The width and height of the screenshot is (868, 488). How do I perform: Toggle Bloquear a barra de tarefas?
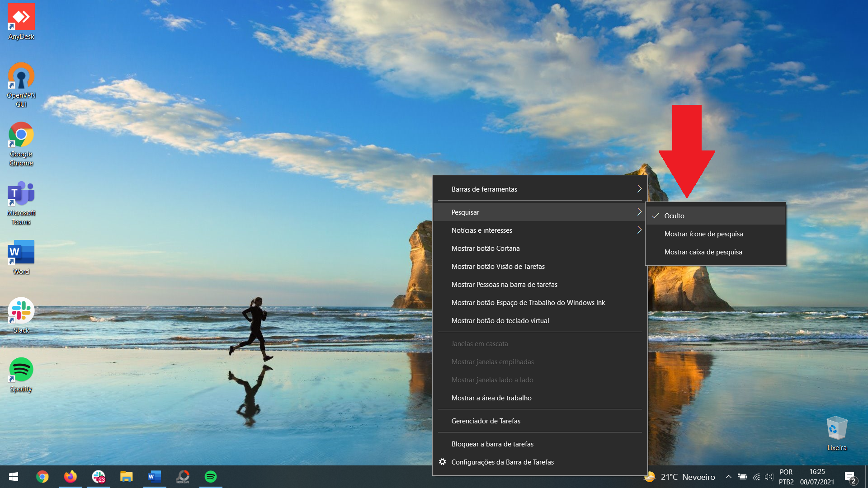tap(540, 444)
